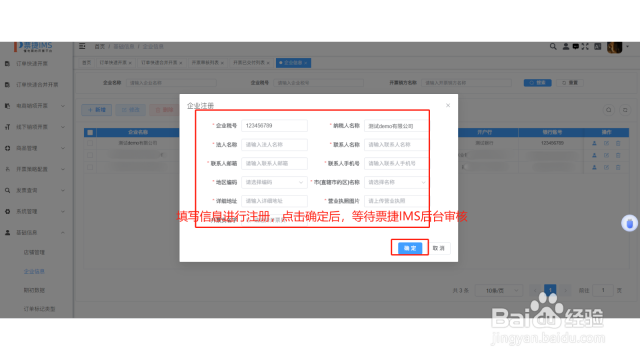Click the 企业账号 field containing 123456789

[x=274, y=126]
